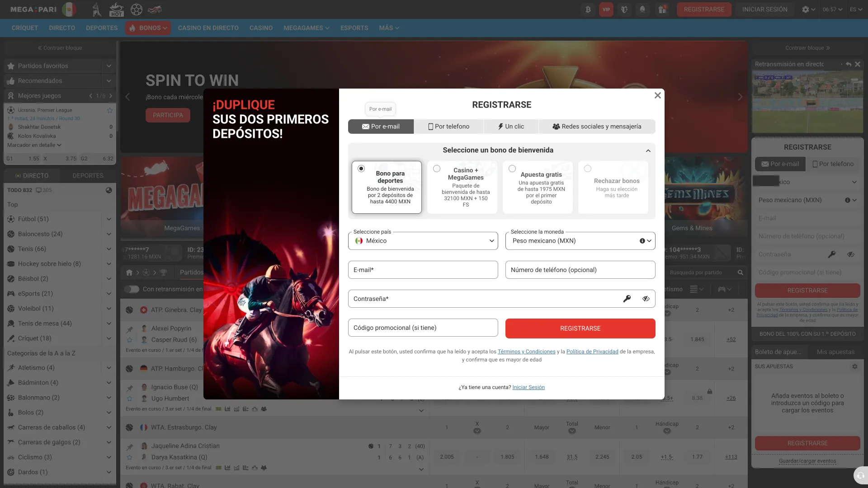Click the soccer ball icon in header

coord(136,9)
